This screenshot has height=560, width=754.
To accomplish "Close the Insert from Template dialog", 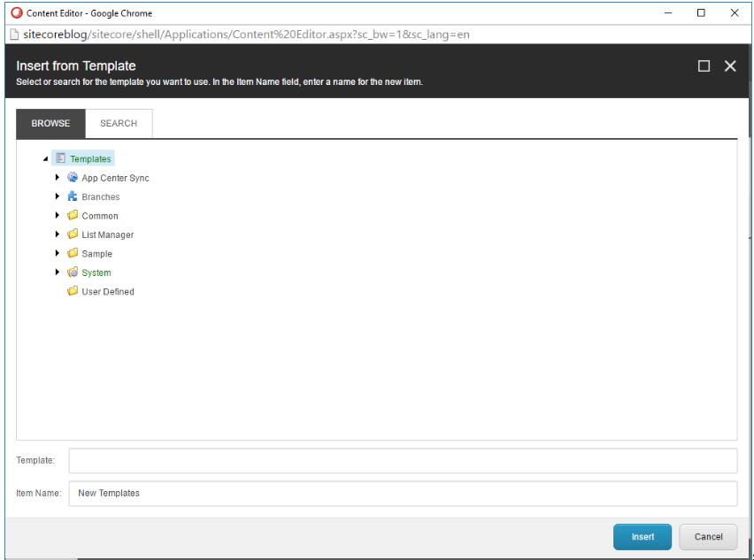I will (730, 65).
